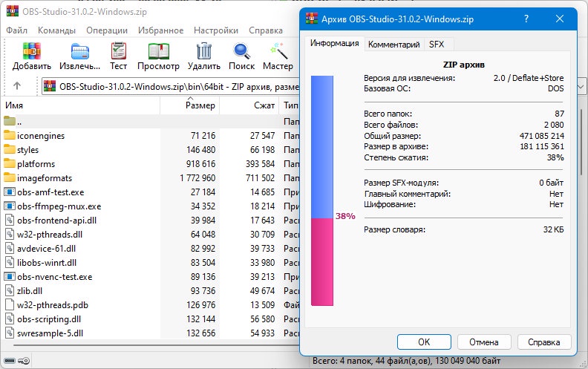Click the libobs-winrt.dll file icon
The image size is (588, 369).
10,263
